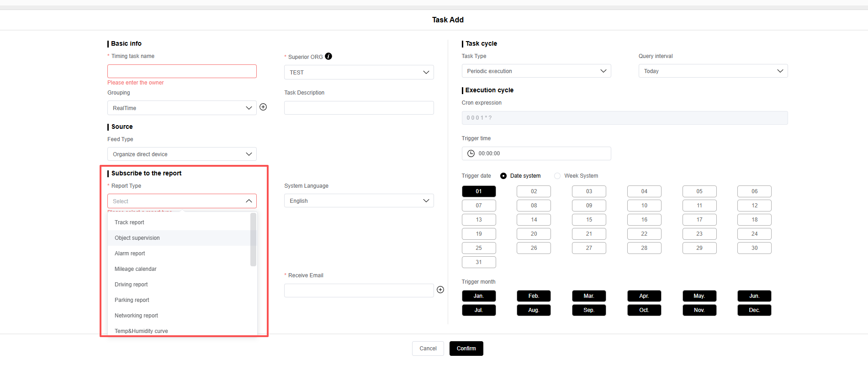868x391 pixels.
Task: Open the Feed Type dropdown
Action: (x=182, y=154)
